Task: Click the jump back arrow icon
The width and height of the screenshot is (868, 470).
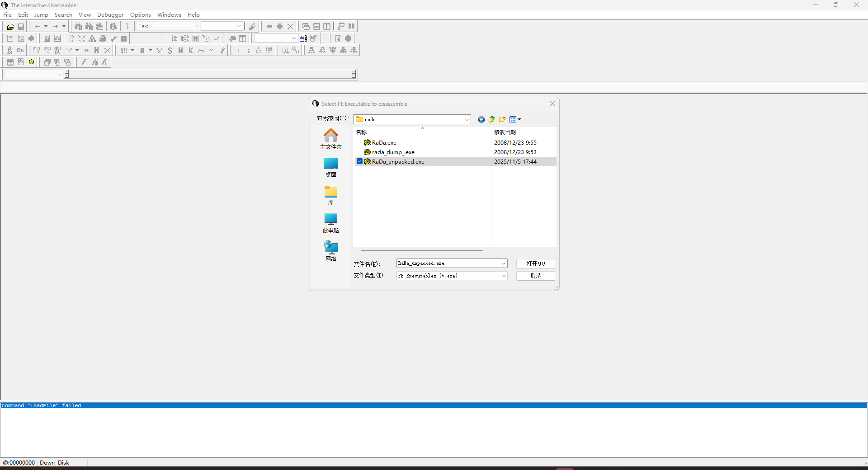Action: pyautogui.click(x=38, y=27)
